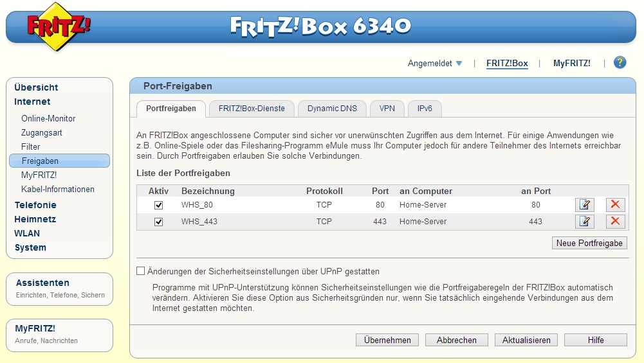Uncheck the Aktiv box for WHS_80
The image size is (644, 363).
158,205
